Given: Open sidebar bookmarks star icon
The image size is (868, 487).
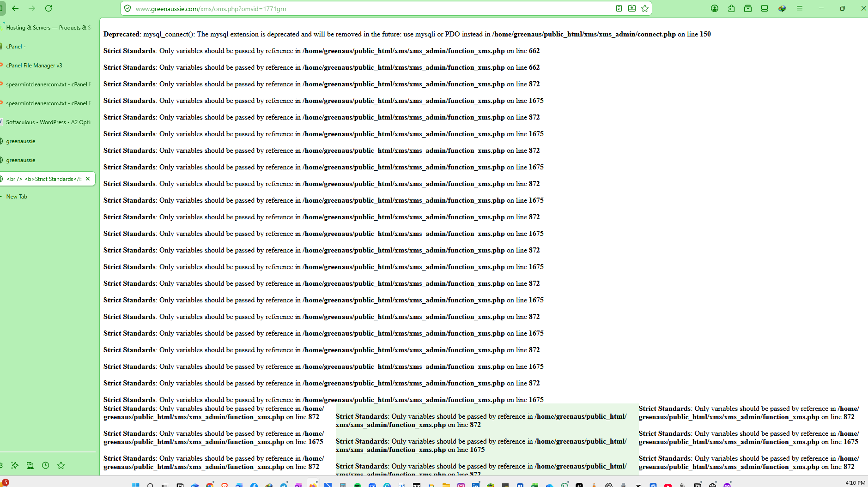Looking at the screenshot, I should (x=61, y=465).
